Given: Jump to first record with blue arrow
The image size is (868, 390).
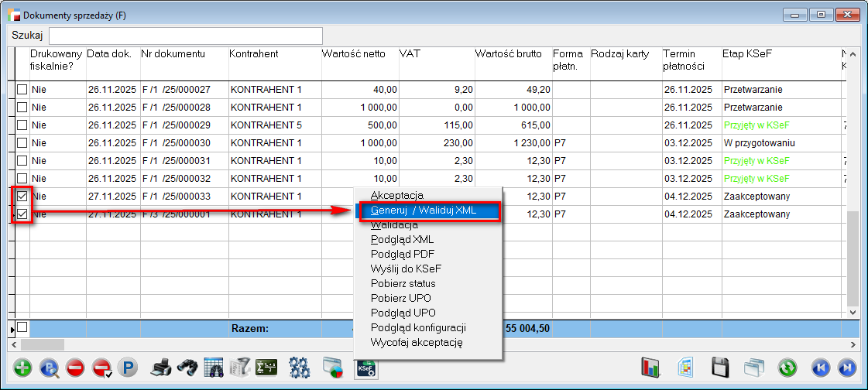Looking at the screenshot, I should 820,368.
